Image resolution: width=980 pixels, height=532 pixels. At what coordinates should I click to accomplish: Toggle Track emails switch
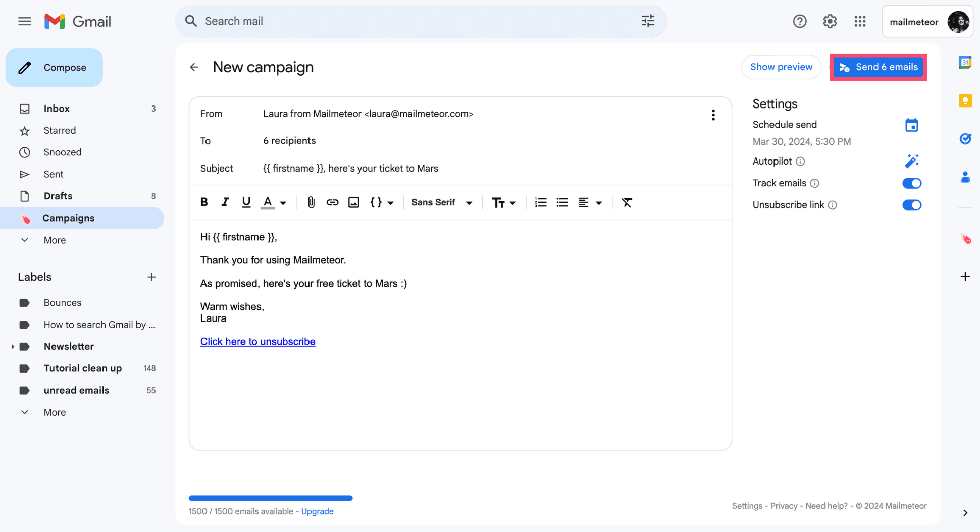[x=912, y=183]
